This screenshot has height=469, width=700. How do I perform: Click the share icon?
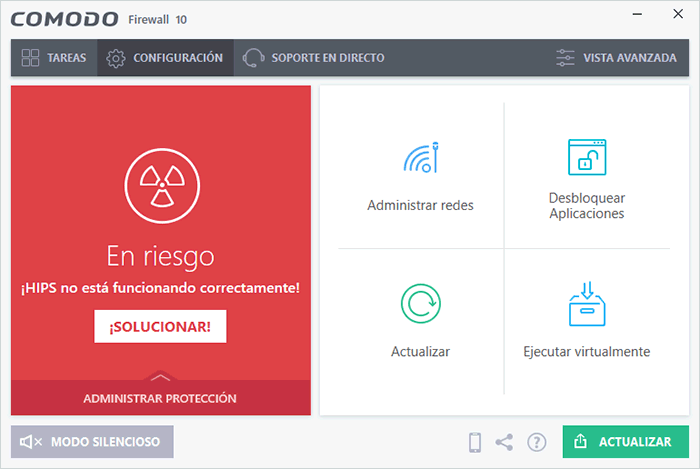pyautogui.click(x=504, y=442)
